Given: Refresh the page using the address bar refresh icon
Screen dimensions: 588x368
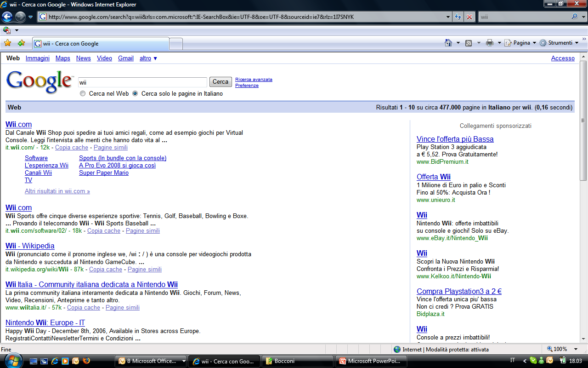Looking at the screenshot, I should pyautogui.click(x=458, y=17).
